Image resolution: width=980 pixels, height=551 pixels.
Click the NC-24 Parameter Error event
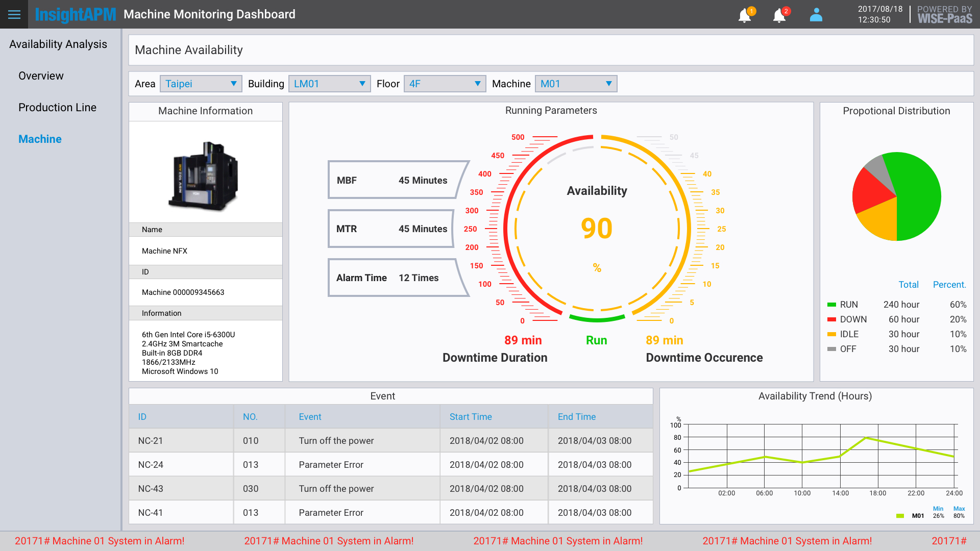[331, 465]
